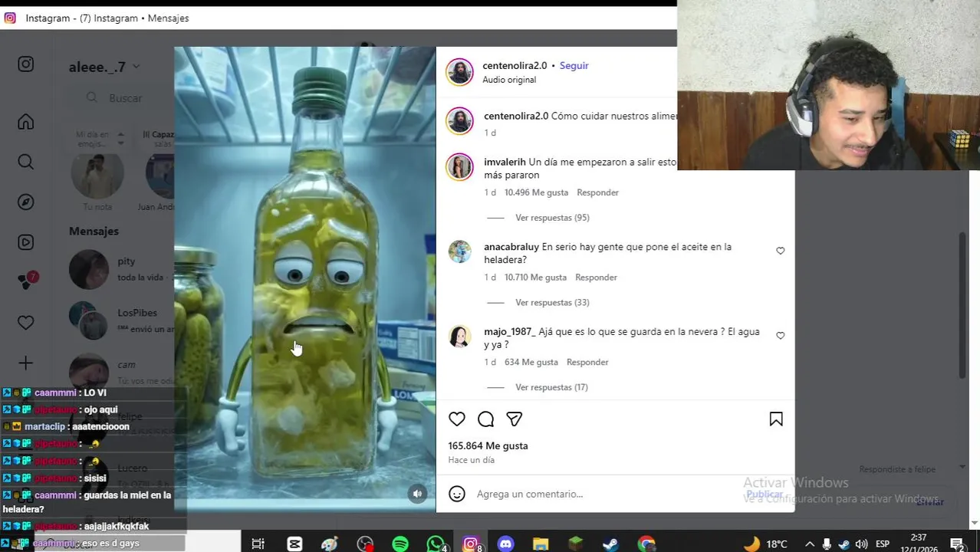Show hidden tray icons chevron
The width and height of the screenshot is (980, 552).
(x=809, y=544)
